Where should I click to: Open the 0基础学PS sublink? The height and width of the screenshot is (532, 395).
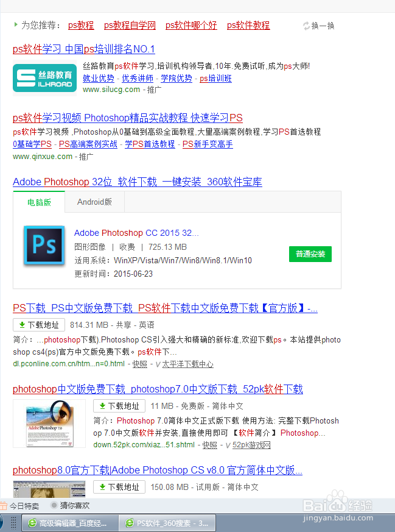32,144
